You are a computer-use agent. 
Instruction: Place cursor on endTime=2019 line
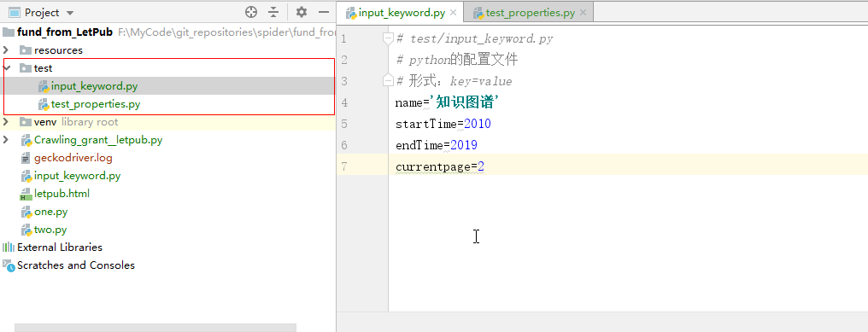[437, 145]
